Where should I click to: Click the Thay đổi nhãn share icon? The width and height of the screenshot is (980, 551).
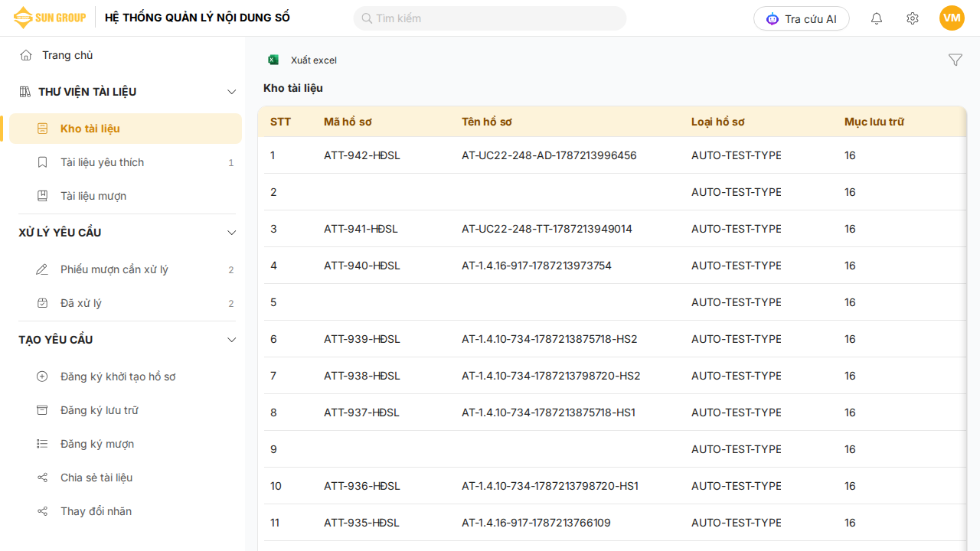[x=42, y=511]
